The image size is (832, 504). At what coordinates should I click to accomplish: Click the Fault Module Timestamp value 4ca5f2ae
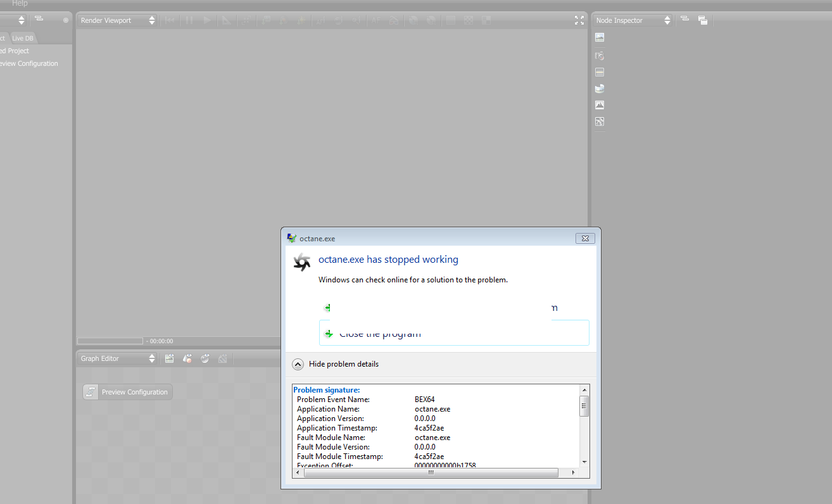(429, 457)
